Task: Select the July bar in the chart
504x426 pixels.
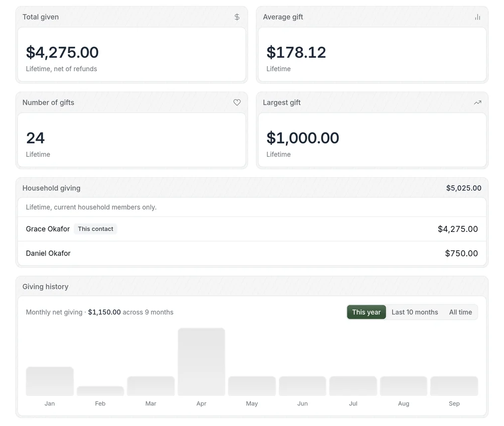Action: (353, 386)
